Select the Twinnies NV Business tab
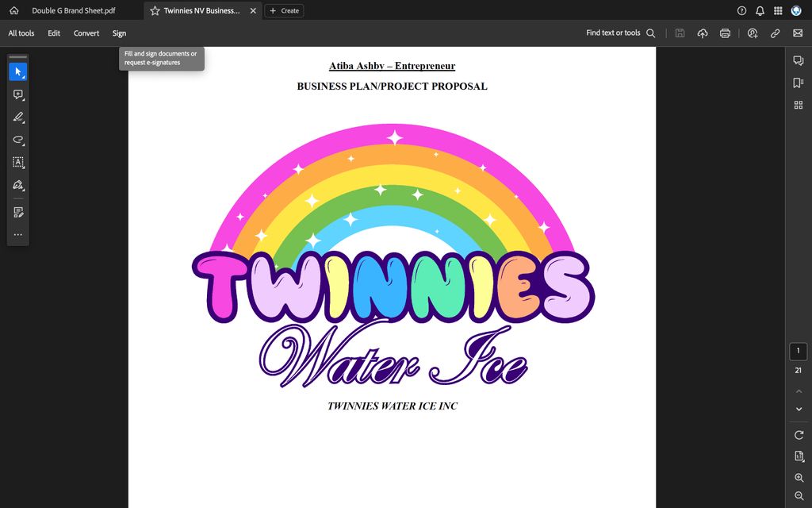This screenshot has height=508, width=812. coord(202,10)
